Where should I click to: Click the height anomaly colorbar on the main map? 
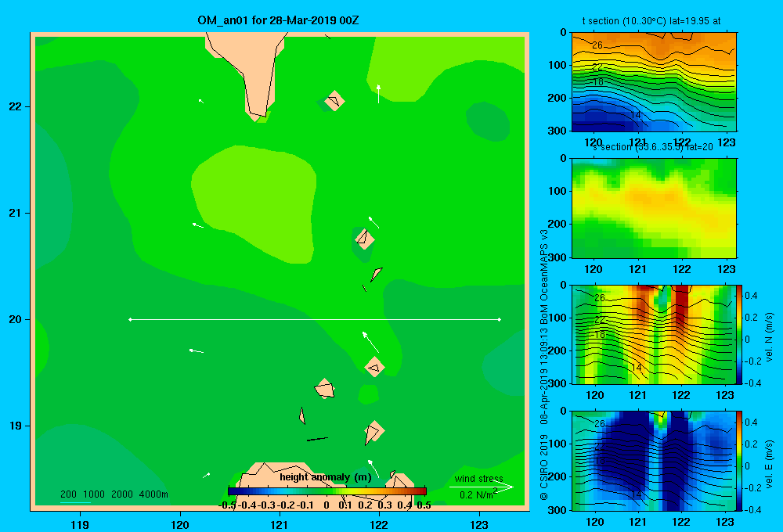point(327,491)
